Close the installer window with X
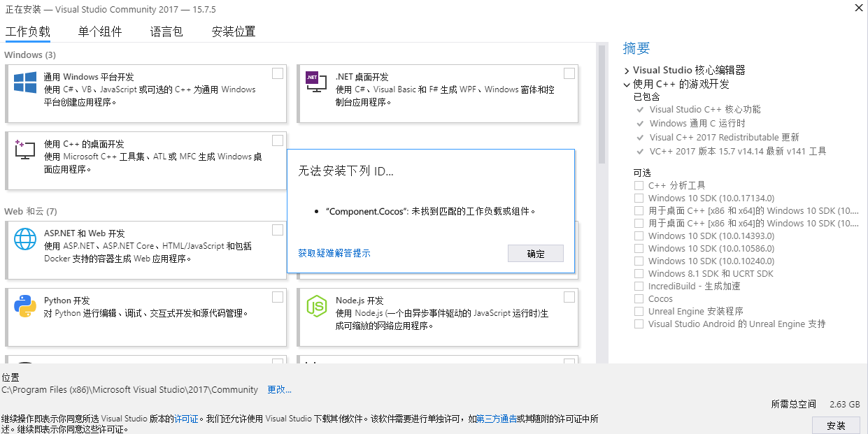Screen dimensions: 868x434 [x=858, y=7]
